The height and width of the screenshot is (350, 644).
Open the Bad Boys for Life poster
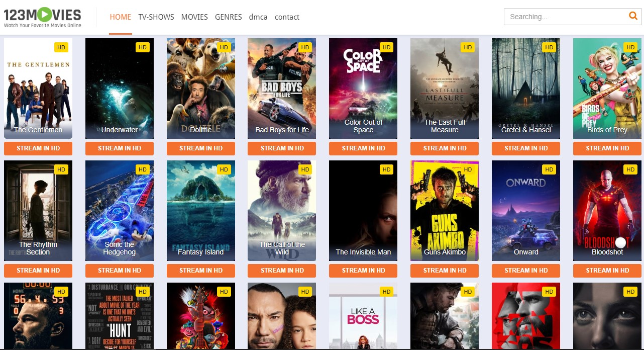(282, 89)
